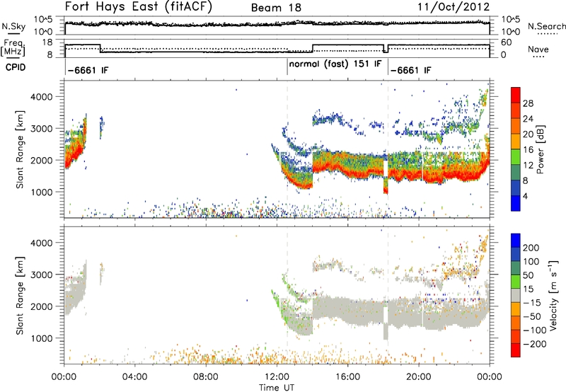Click the '08:00' time tick label
The width and height of the screenshot is (566, 392).
coord(205,377)
